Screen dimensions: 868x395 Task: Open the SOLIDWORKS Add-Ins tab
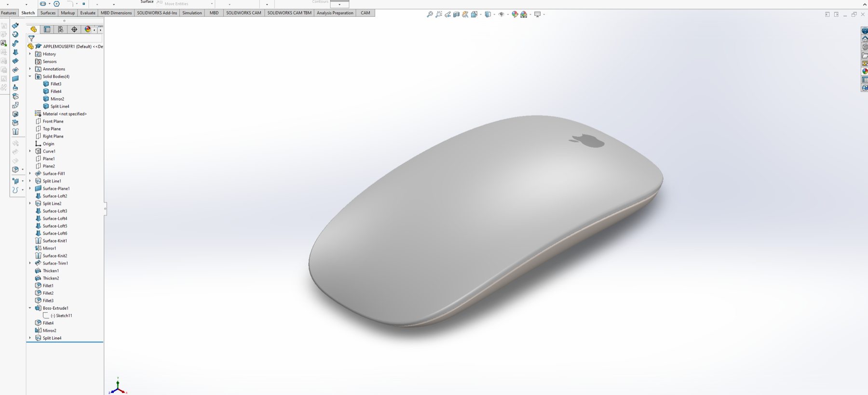point(157,13)
